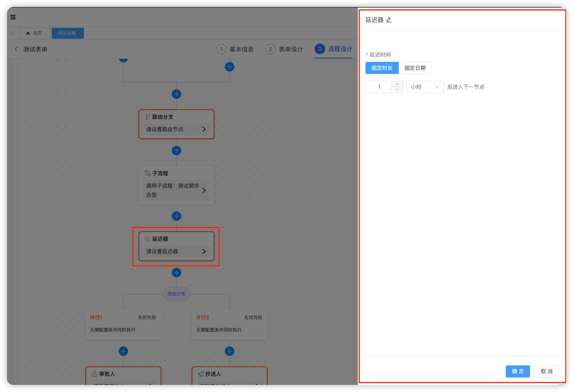Screen dimensions: 573x392
Task: Increase delay value with up arrow
Action: pos(397,84)
